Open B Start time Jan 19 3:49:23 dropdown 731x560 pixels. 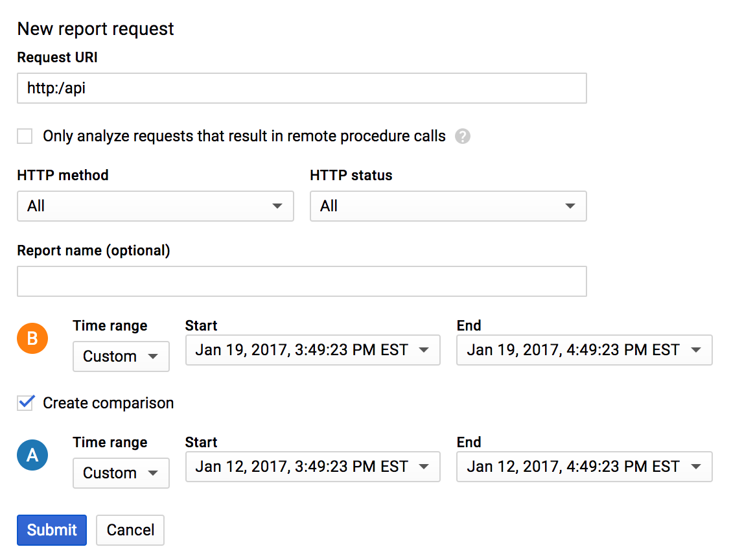312,350
